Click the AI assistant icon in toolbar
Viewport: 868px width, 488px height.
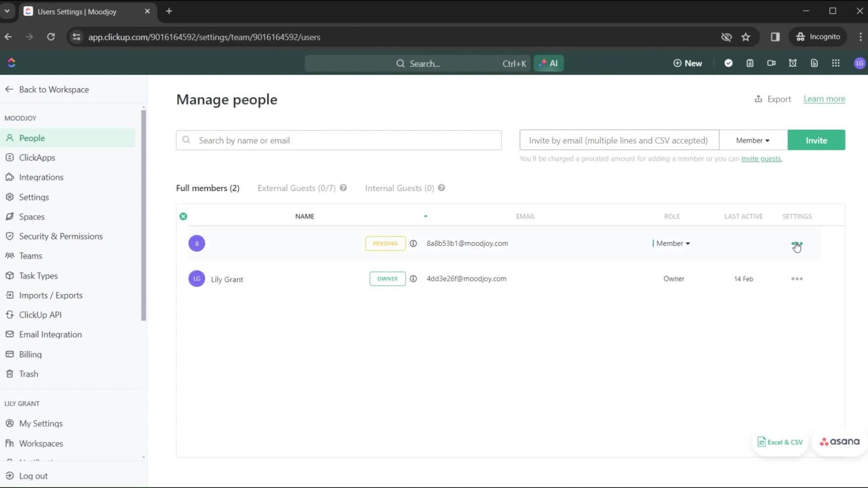549,63
